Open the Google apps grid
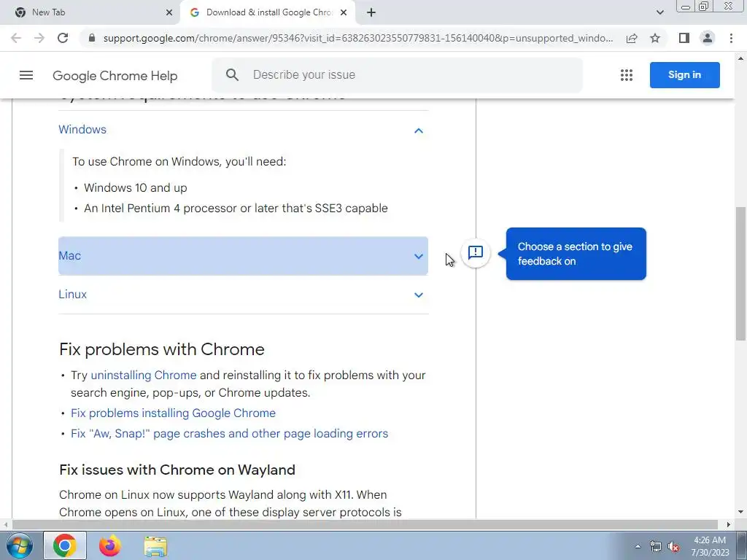747x560 pixels. click(x=627, y=75)
